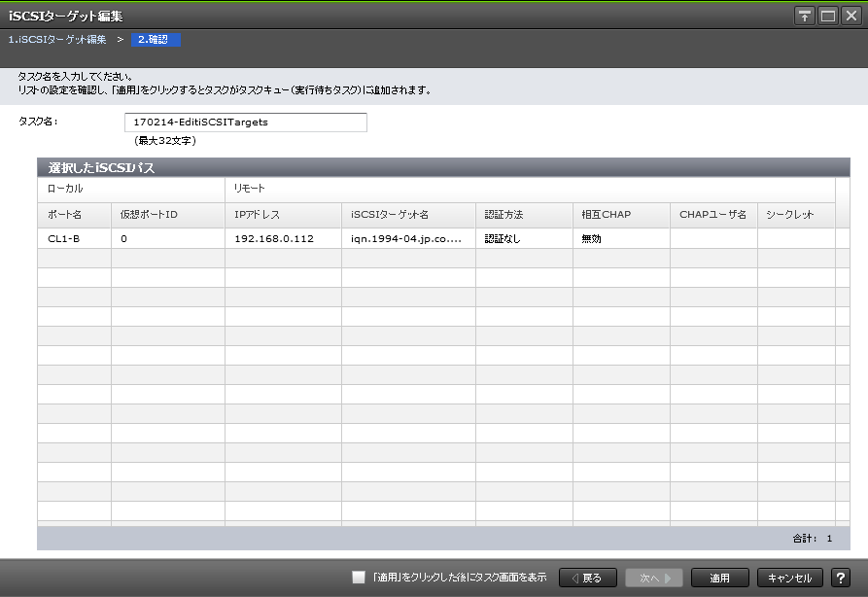Click the pin window icon in title bar

pyautogui.click(x=804, y=17)
